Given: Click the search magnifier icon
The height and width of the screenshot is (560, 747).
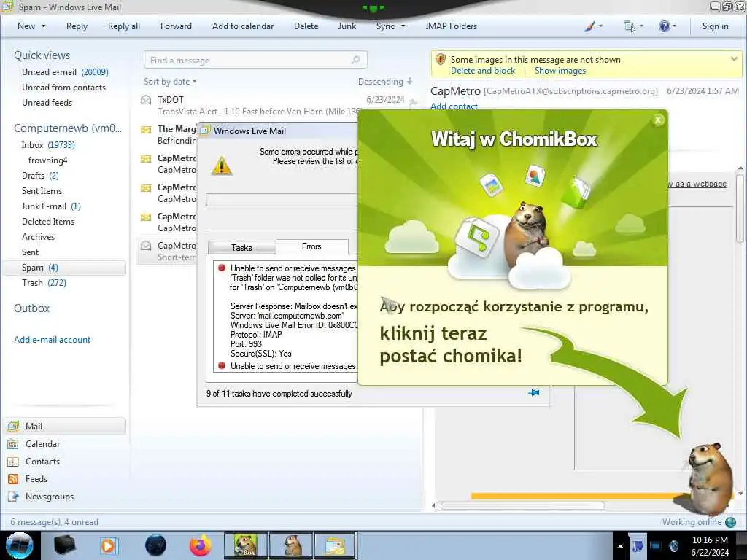Looking at the screenshot, I should click(x=355, y=60).
